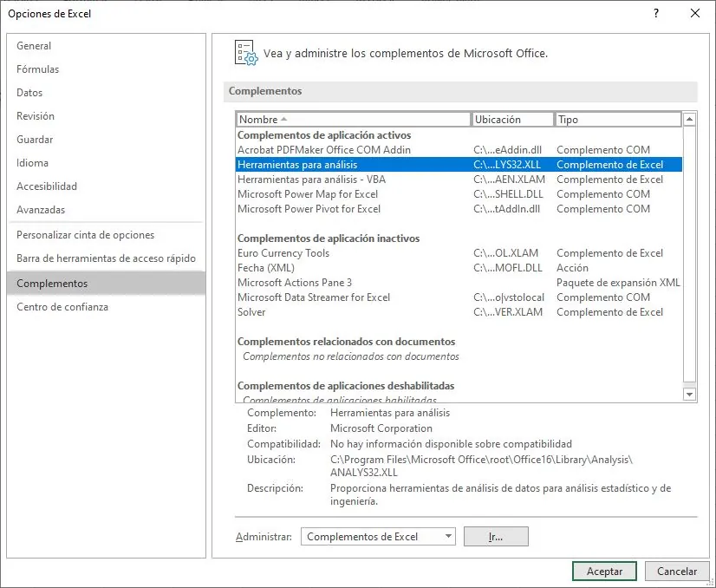716x588 pixels.
Task: Confirm with the Aceptar button
Action: [604, 572]
